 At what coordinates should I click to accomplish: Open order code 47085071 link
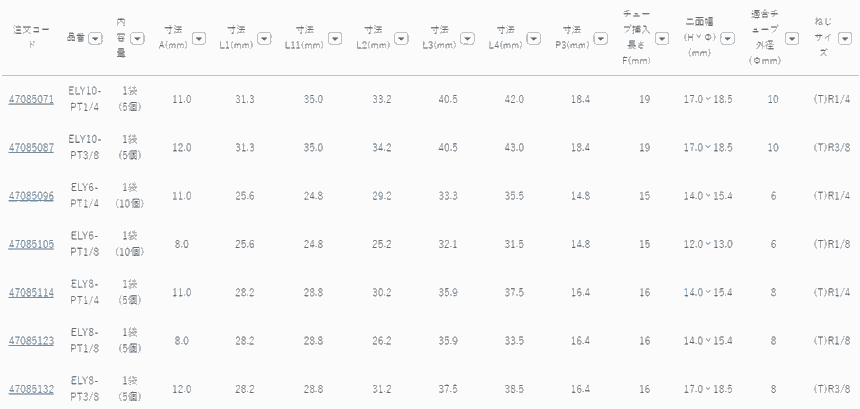point(32,100)
